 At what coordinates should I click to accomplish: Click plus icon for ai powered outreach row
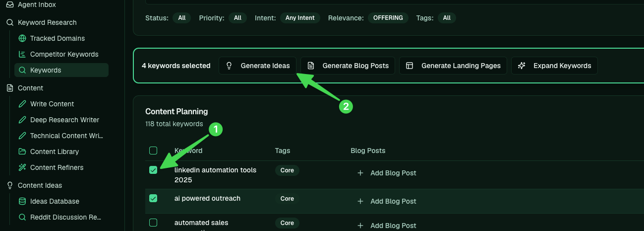(360, 201)
